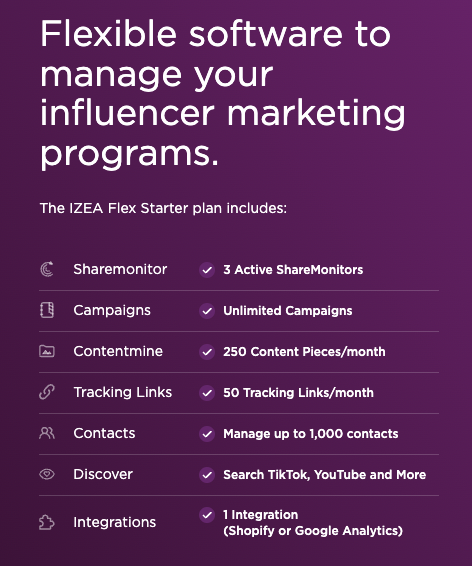This screenshot has height=566, width=472.
Task: Click the Tracking Links chain icon
Action: [47, 392]
